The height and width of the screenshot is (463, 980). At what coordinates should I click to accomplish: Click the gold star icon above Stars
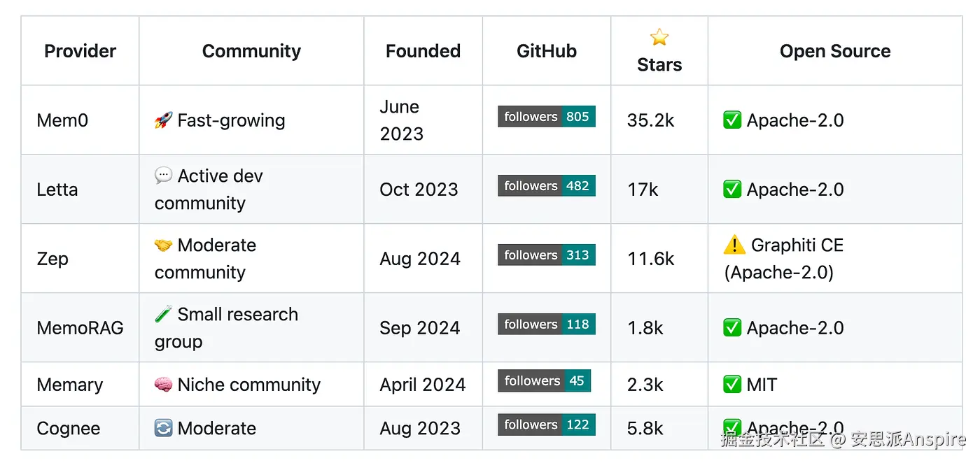[659, 37]
